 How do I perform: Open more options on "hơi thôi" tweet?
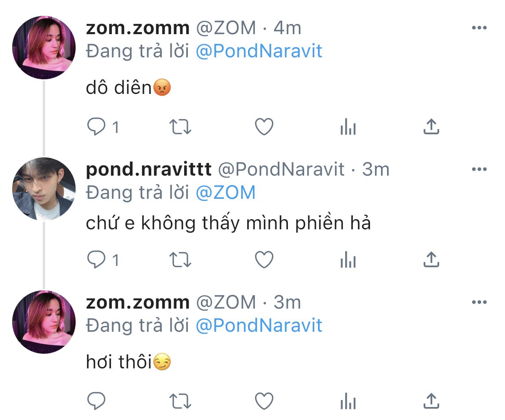pos(479,302)
